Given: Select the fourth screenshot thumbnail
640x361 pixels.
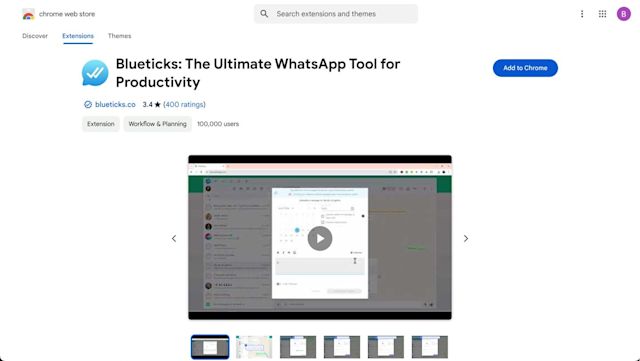Looking at the screenshot, I should (x=342, y=347).
